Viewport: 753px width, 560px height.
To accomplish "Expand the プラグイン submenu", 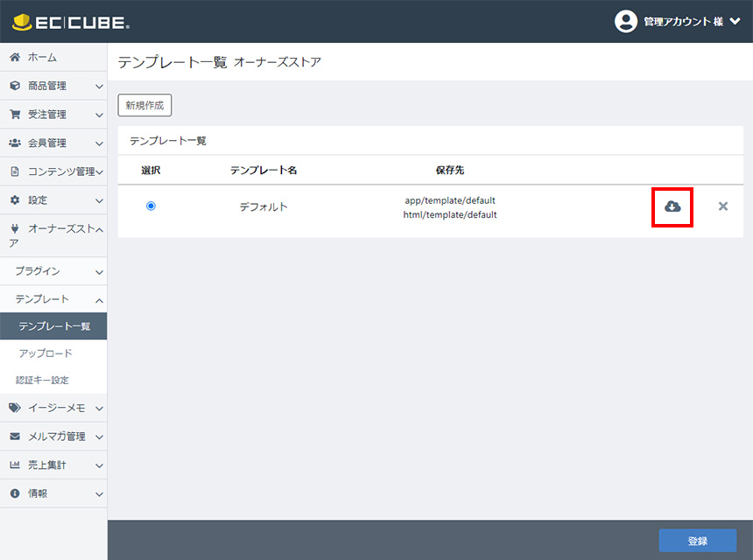I will pos(99,271).
